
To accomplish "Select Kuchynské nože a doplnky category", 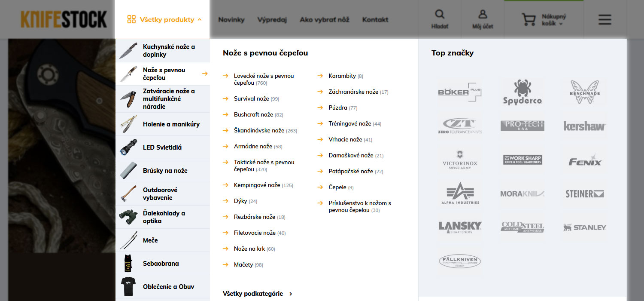I will coord(169,51).
